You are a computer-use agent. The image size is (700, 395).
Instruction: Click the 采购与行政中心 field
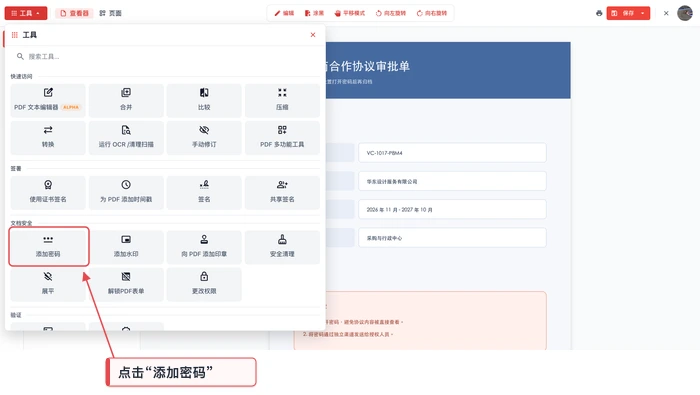tap(452, 238)
